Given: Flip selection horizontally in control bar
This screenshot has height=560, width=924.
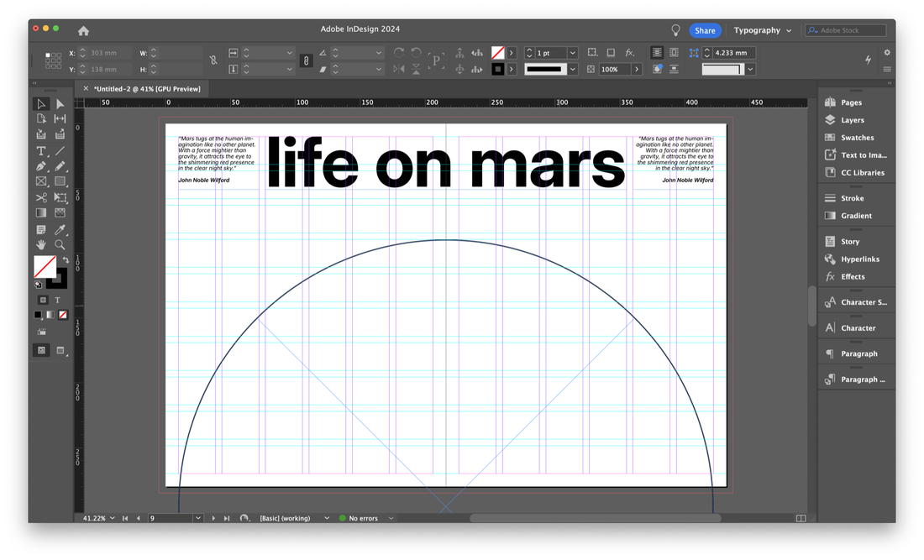Looking at the screenshot, I should pyautogui.click(x=399, y=69).
